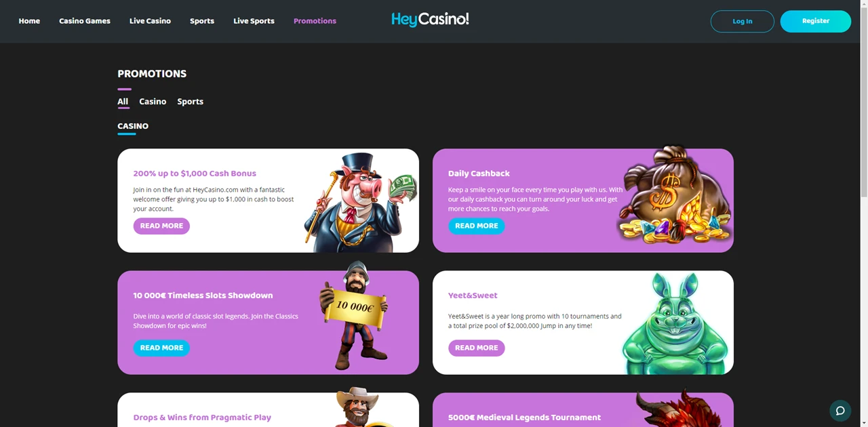The height and width of the screenshot is (427, 868).
Task: Click the Log In button
Action: pos(742,21)
